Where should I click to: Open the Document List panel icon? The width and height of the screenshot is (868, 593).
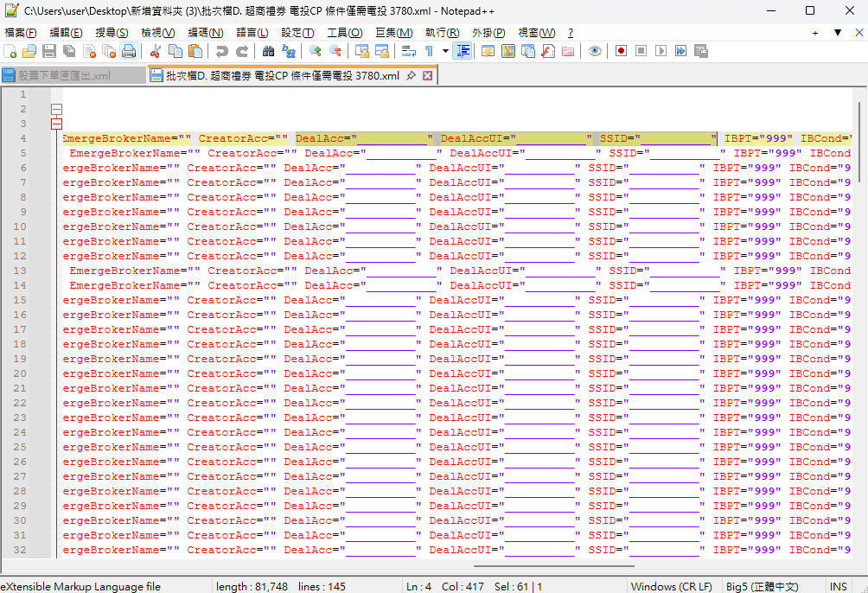[x=528, y=52]
